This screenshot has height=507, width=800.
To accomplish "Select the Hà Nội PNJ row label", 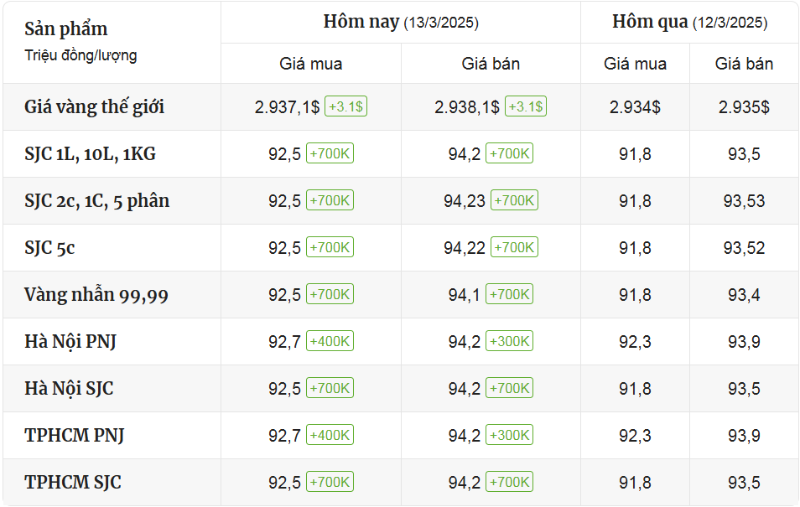I will (70, 342).
